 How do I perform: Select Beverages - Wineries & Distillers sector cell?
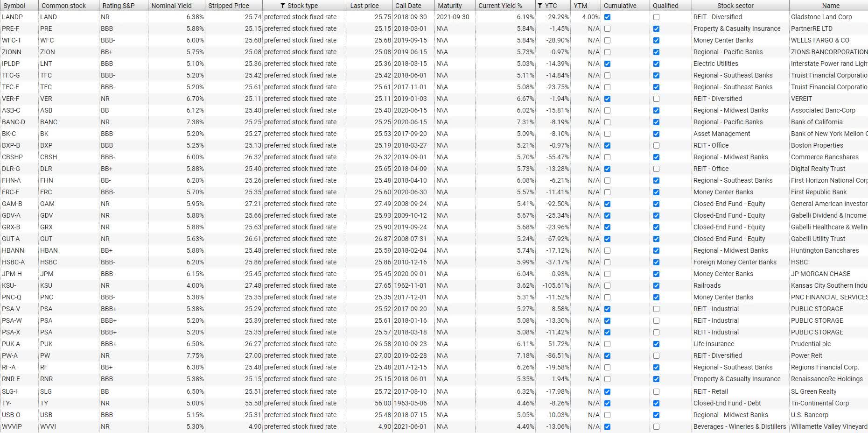[x=741, y=426]
